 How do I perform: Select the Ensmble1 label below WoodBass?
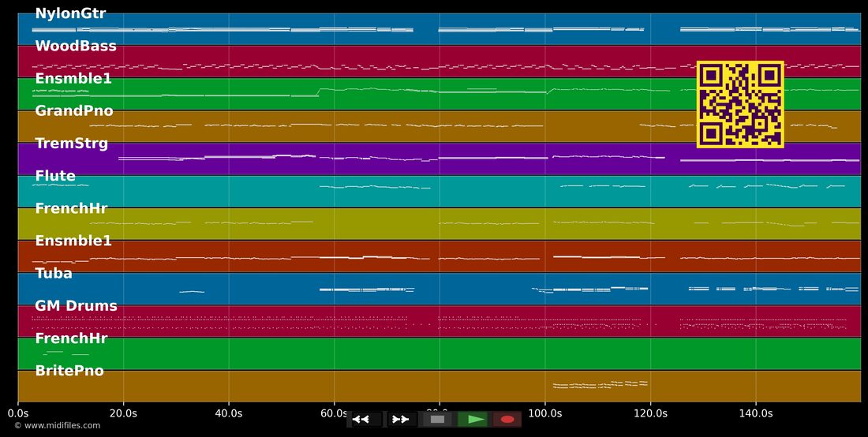coord(73,79)
